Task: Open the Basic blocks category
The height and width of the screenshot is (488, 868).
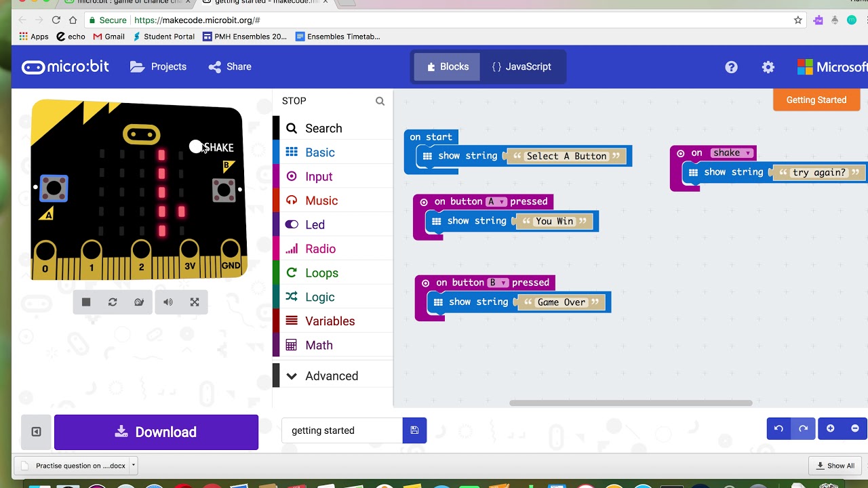Action: pyautogui.click(x=332, y=152)
